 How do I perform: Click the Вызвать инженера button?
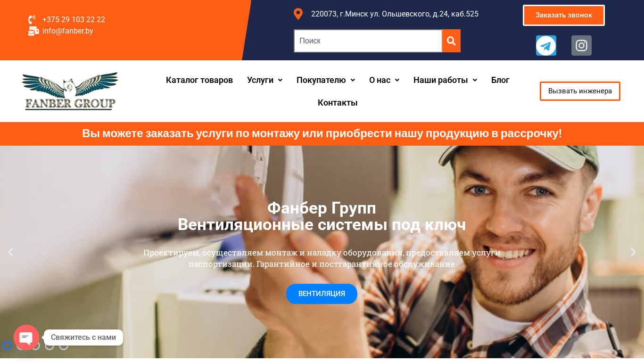click(580, 91)
